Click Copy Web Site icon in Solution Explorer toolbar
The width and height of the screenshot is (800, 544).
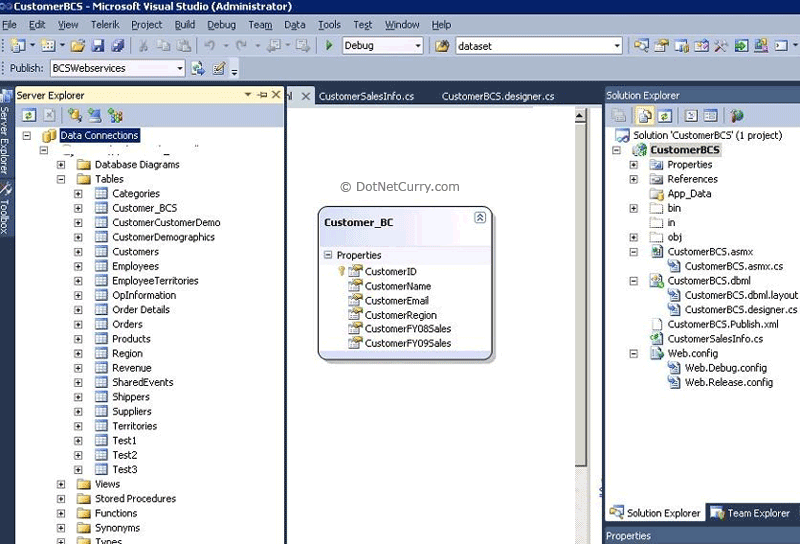pos(736,116)
